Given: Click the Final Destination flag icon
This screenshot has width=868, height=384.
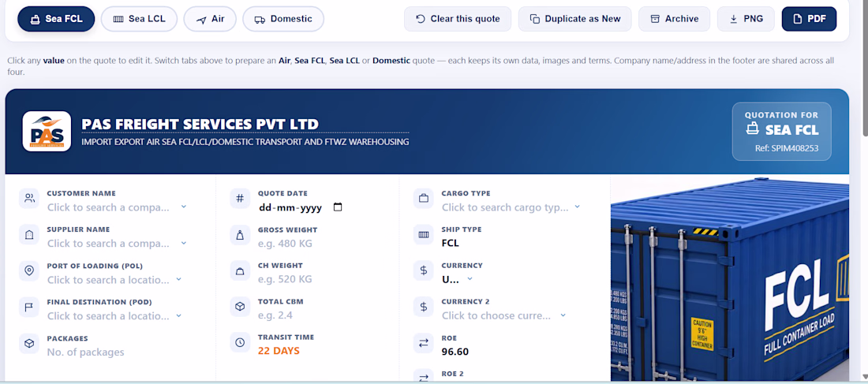Looking at the screenshot, I should 29,307.
